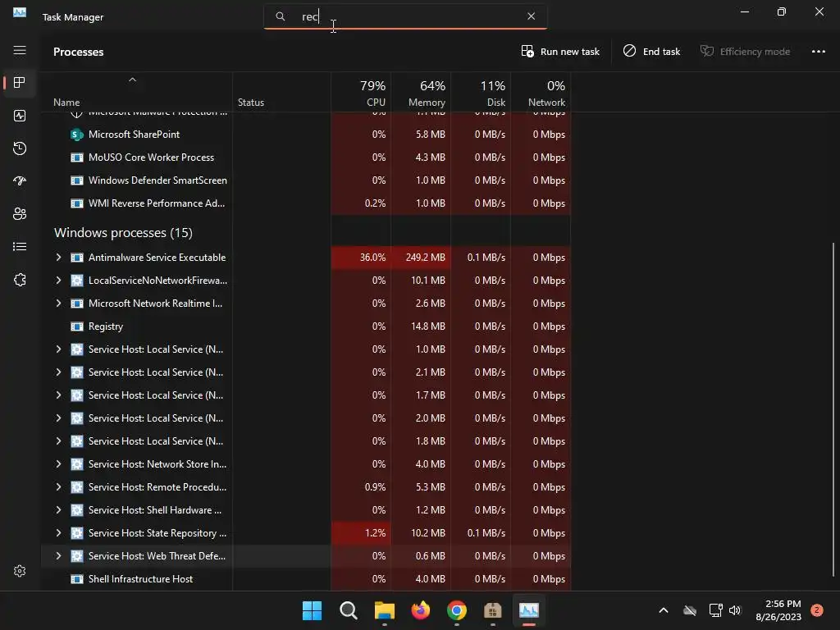Open Task Manager settings gear
Screen dimensions: 840x630
[20, 571]
